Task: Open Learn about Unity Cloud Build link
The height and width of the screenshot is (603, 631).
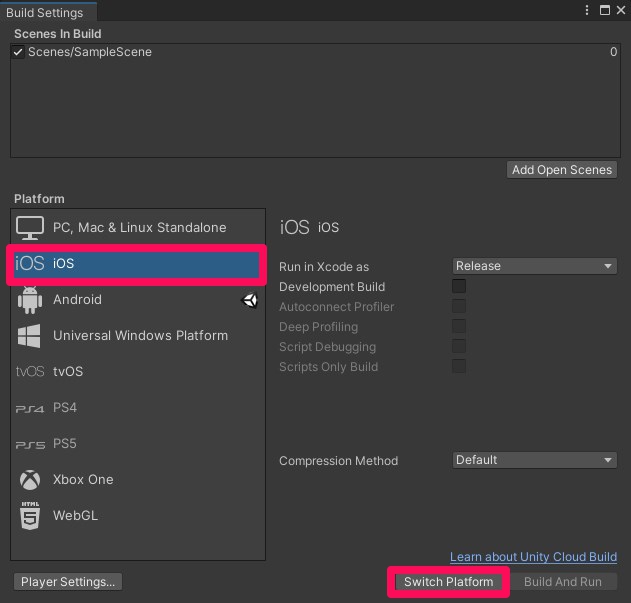Action: pyautogui.click(x=533, y=557)
